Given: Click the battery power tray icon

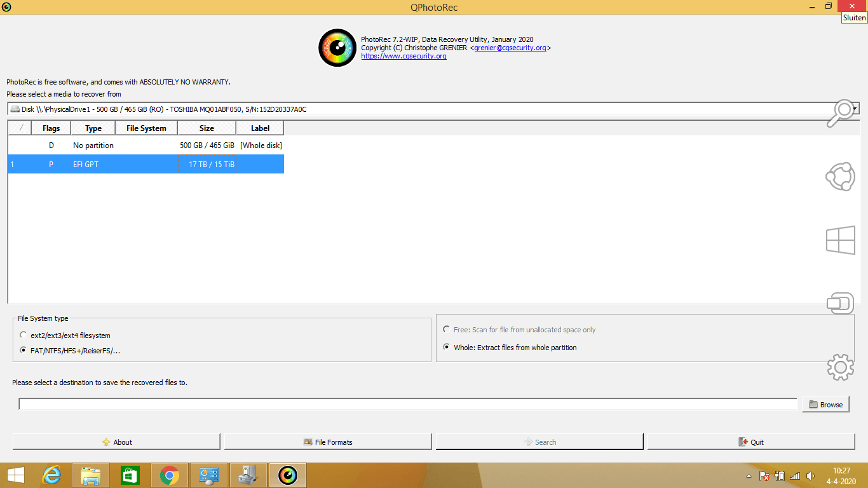Looking at the screenshot, I should 780,476.
